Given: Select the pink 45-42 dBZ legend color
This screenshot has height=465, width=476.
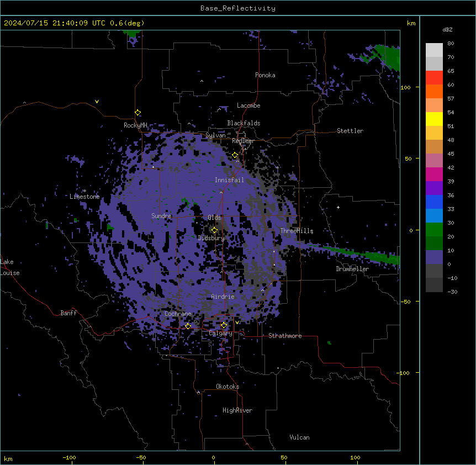Looking at the screenshot, I should pos(434,160).
